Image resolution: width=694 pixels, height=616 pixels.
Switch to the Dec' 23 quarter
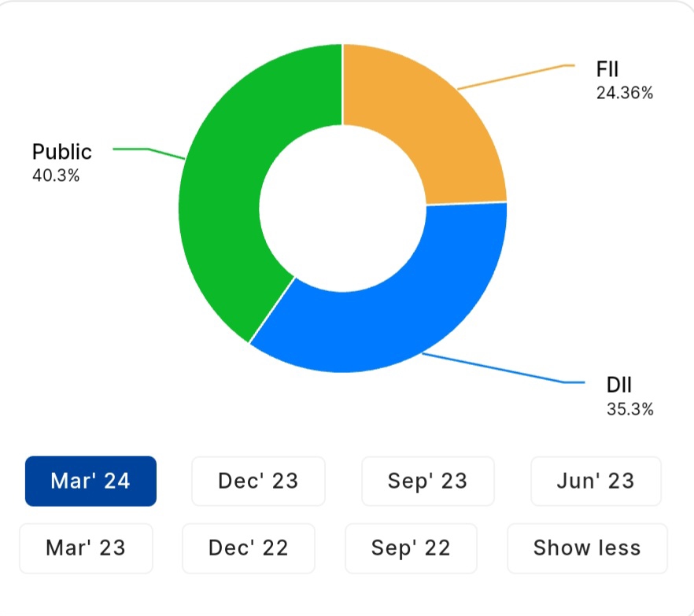[258, 481]
